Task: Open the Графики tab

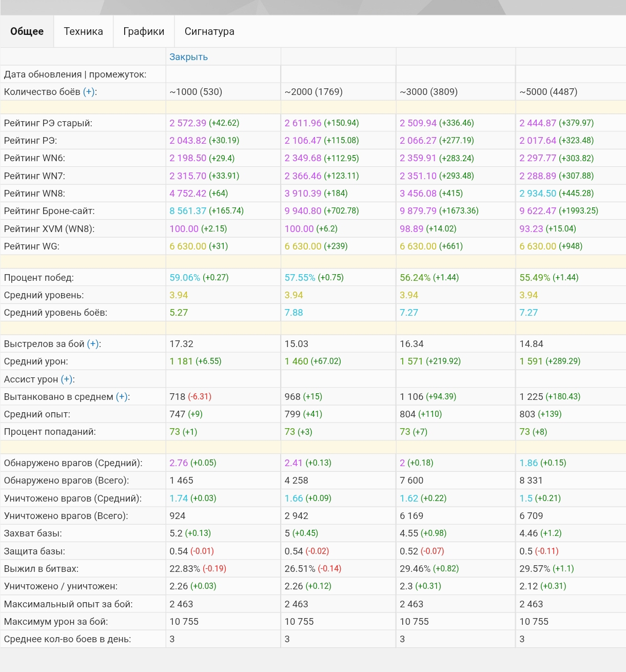Action: pos(144,31)
